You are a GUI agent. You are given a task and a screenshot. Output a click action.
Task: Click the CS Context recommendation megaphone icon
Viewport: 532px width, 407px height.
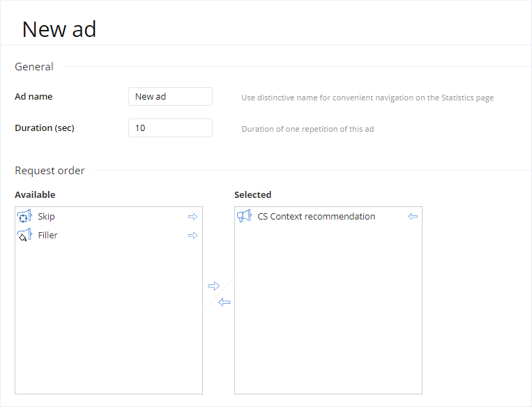(x=244, y=216)
